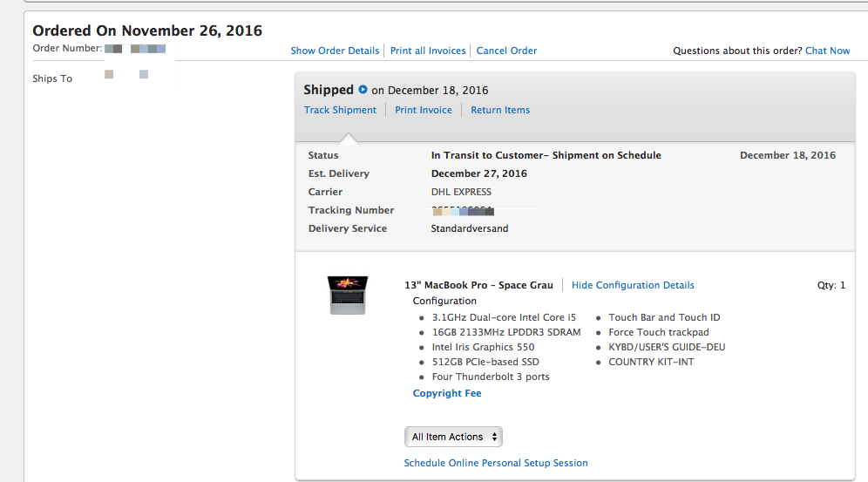Click the Shipped status heading
The image size is (868, 482).
point(329,90)
